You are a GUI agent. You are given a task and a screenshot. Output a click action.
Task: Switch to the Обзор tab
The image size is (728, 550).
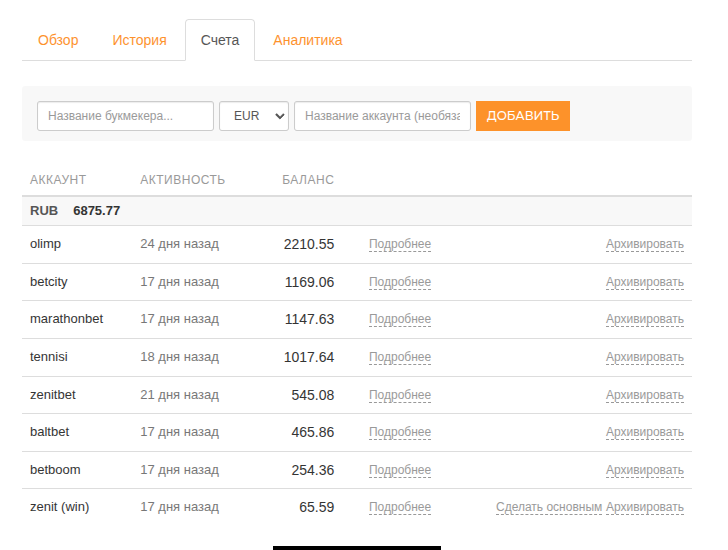[58, 40]
